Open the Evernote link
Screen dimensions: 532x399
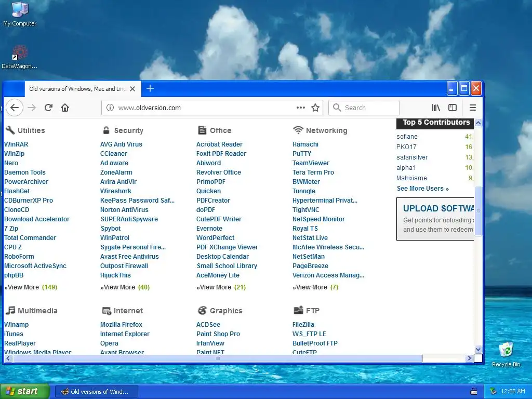tap(209, 229)
